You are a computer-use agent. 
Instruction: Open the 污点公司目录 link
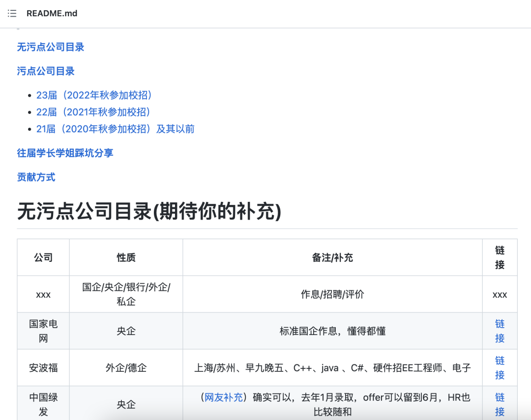pos(46,71)
